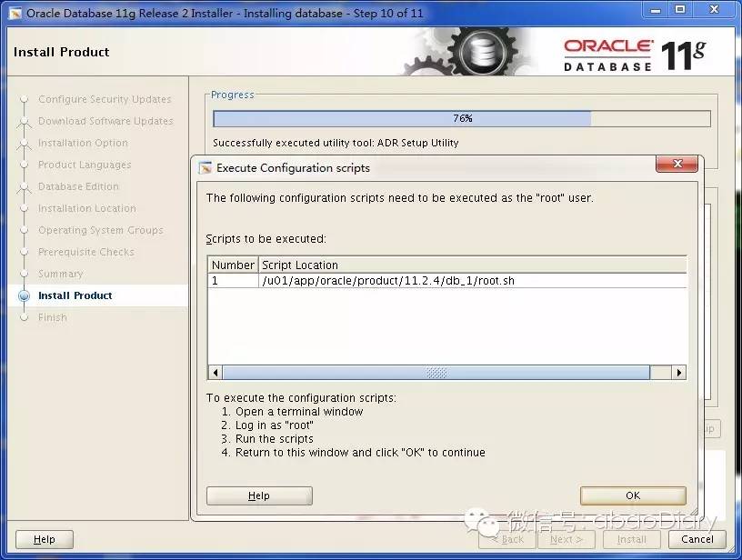Screen dimensions: 742x560
Task: Close the Oracle installer window
Action: (715, 10)
